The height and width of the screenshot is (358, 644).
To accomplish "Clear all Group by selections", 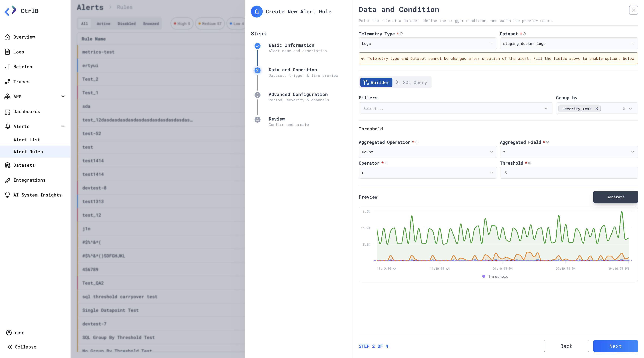I will pos(624,108).
